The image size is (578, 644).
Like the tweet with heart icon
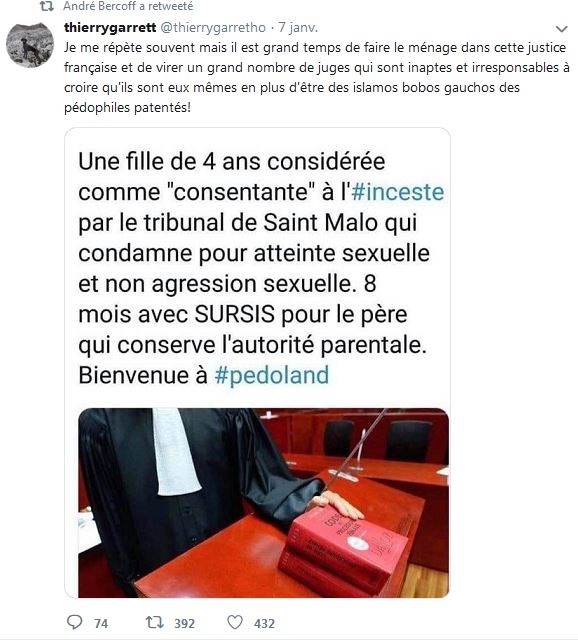pos(235,622)
